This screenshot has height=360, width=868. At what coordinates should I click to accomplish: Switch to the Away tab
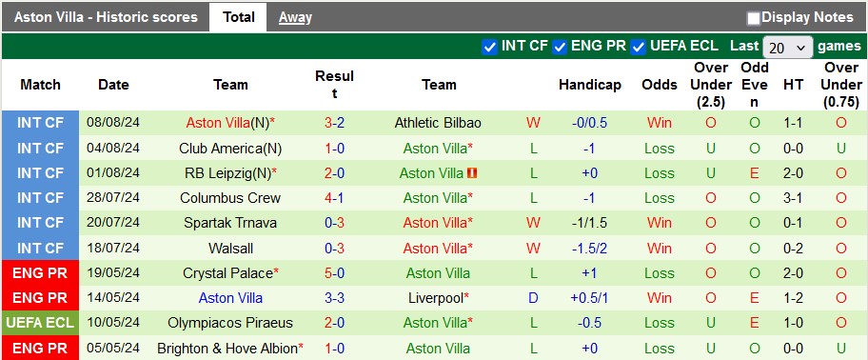pos(295,18)
